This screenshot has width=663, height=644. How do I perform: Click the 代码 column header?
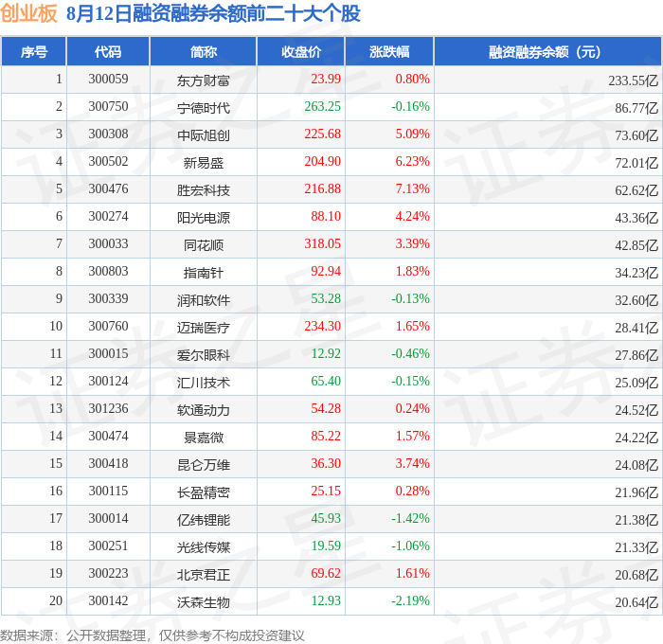point(108,51)
